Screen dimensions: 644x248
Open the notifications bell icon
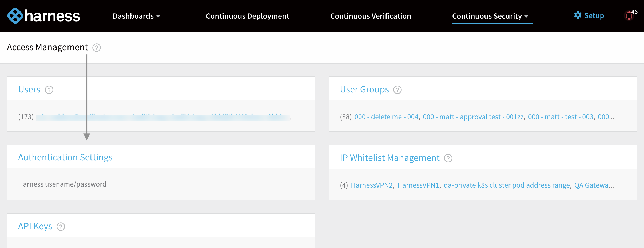click(629, 15)
